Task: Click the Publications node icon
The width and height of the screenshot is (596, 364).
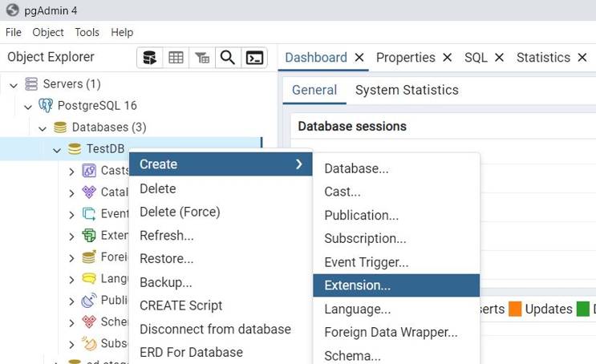Action: click(89, 301)
